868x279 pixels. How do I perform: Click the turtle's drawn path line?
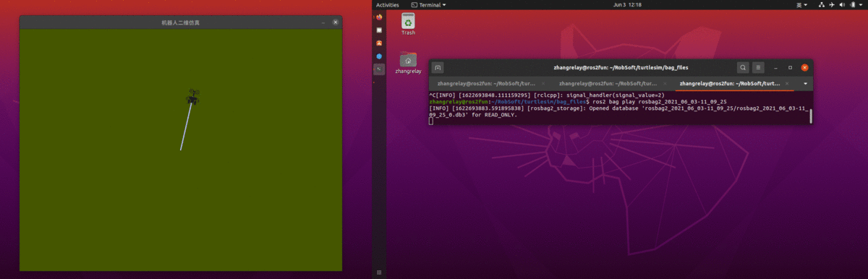186,127
